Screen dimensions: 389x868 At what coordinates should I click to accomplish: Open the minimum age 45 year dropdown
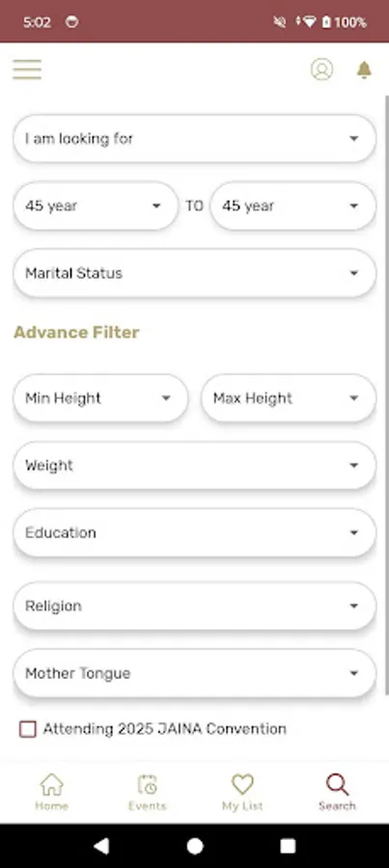(x=96, y=206)
